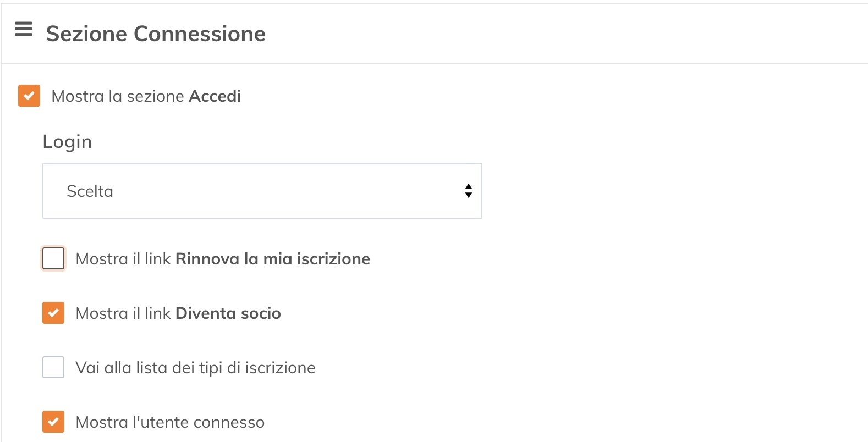Select the Login section label
Image resolution: width=868 pixels, height=442 pixels.
click(x=67, y=141)
